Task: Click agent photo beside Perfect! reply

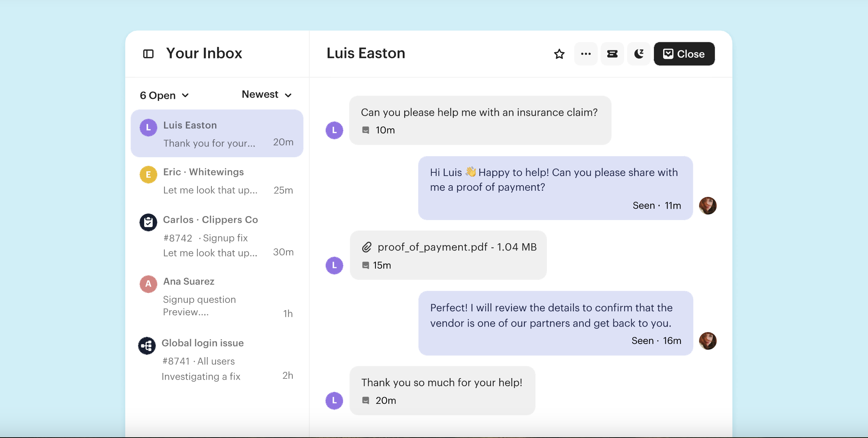Action: click(x=708, y=341)
